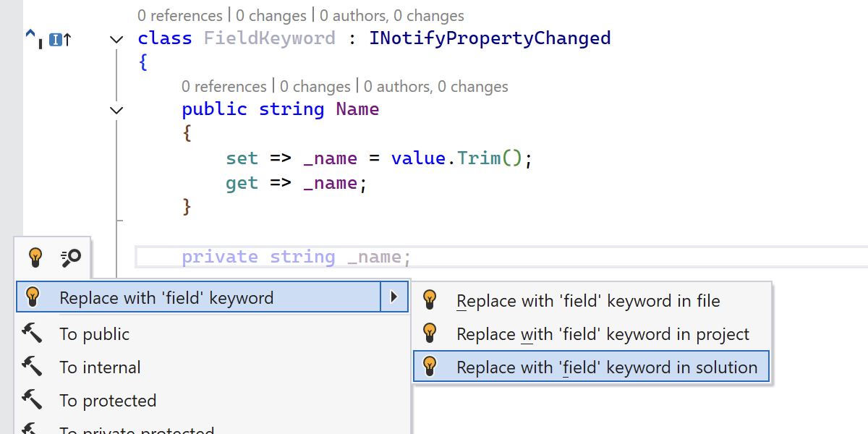Select the To internal menu entry
The width and height of the screenshot is (868, 434).
100,367
